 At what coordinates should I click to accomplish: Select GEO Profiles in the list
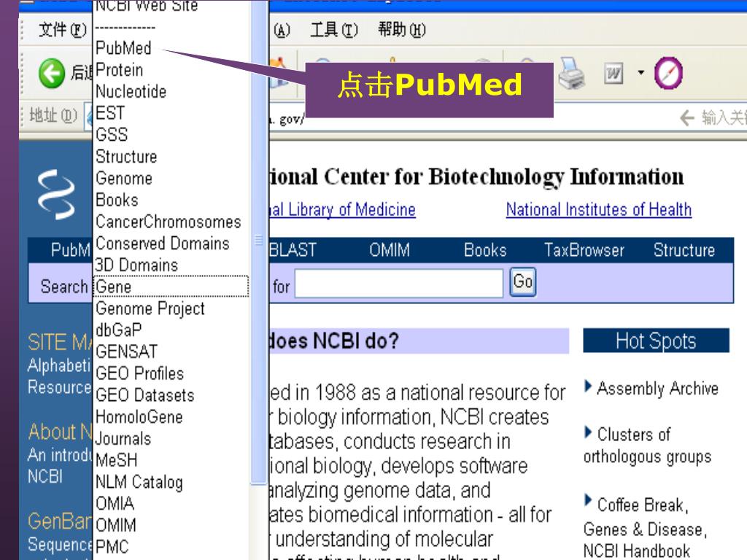[139, 373]
